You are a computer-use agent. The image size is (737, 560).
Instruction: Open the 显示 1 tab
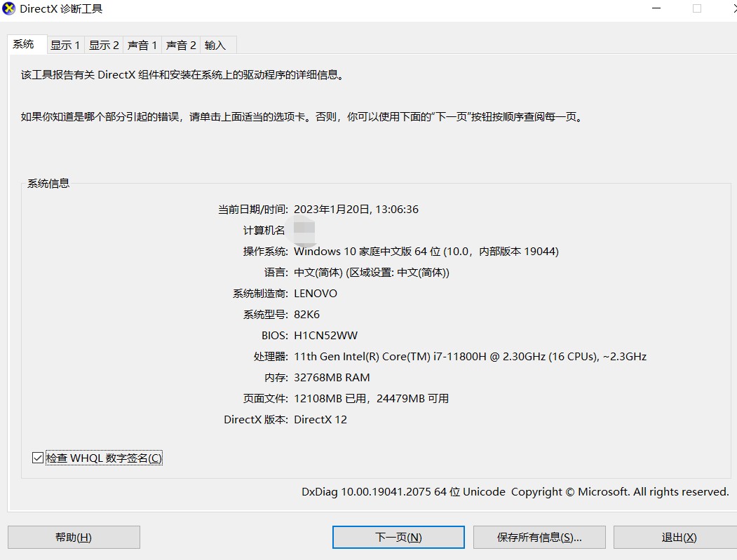[x=65, y=45]
